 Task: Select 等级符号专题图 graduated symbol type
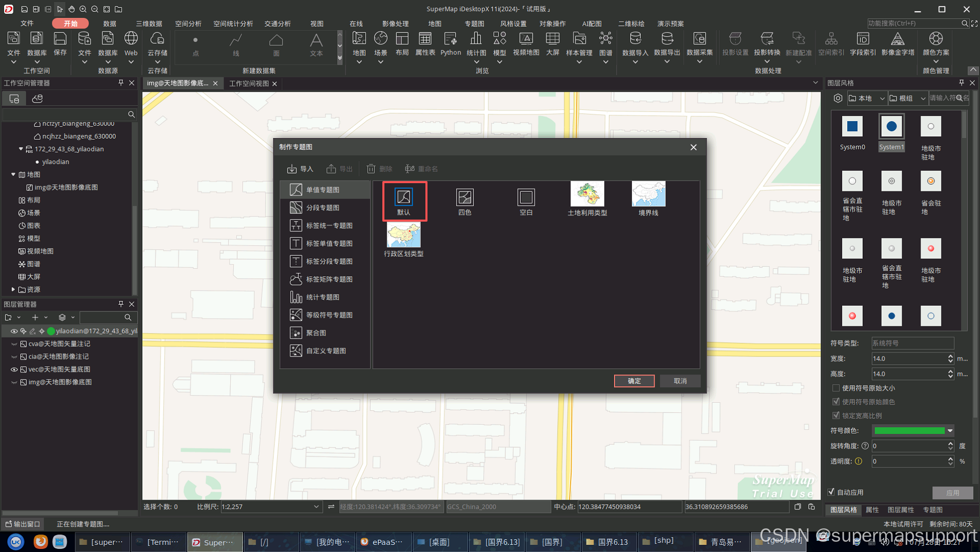tap(325, 315)
